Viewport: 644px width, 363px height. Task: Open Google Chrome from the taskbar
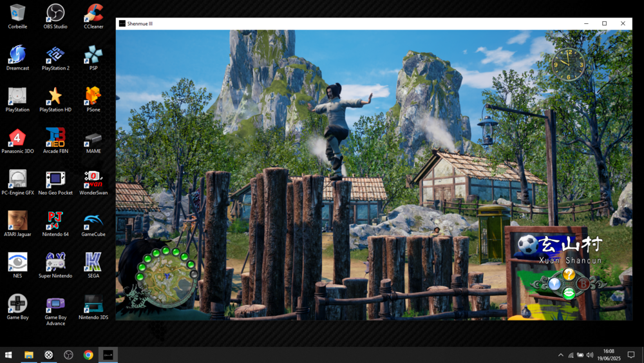(88, 355)
